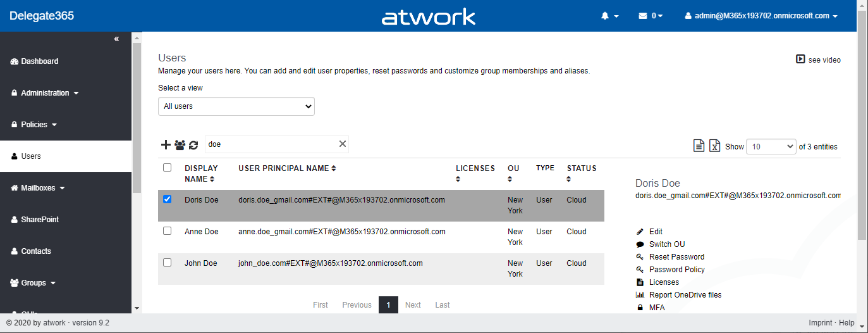Image resolution: width=868 pixels, height=333 pixels.
Task: Click the multiple users group icon
Action: (180, 145)
